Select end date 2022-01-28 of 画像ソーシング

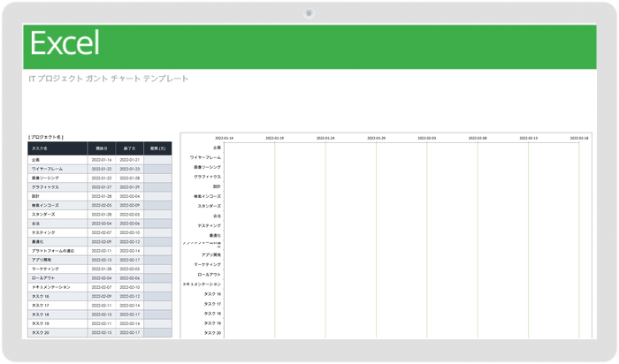coord(129,178)
